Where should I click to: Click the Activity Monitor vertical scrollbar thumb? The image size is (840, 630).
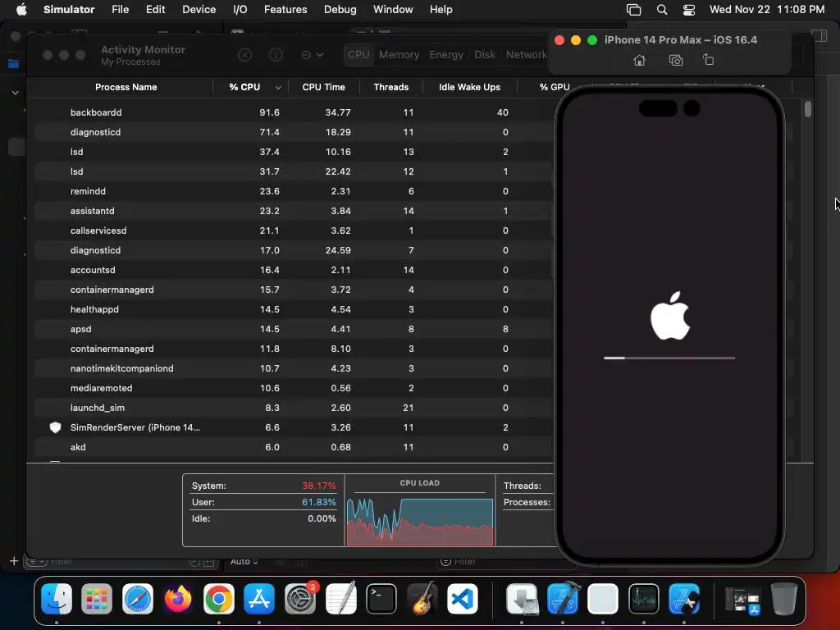[808, 109]
